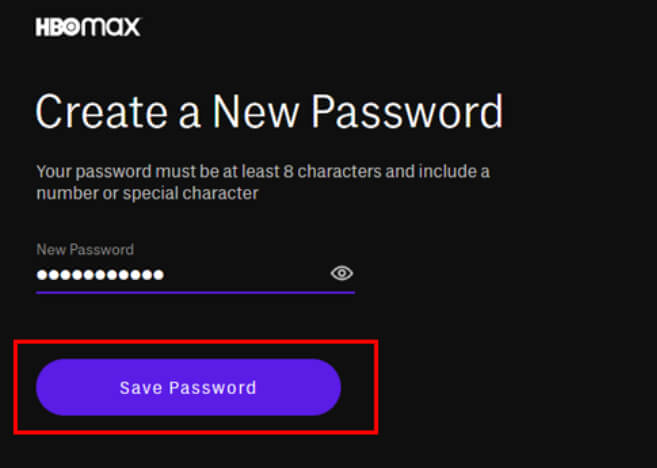This screenshot has height=468, width=657.
Task: Submit the new password with Save Password
Action: pyautogui.click(x=188, y=387)
